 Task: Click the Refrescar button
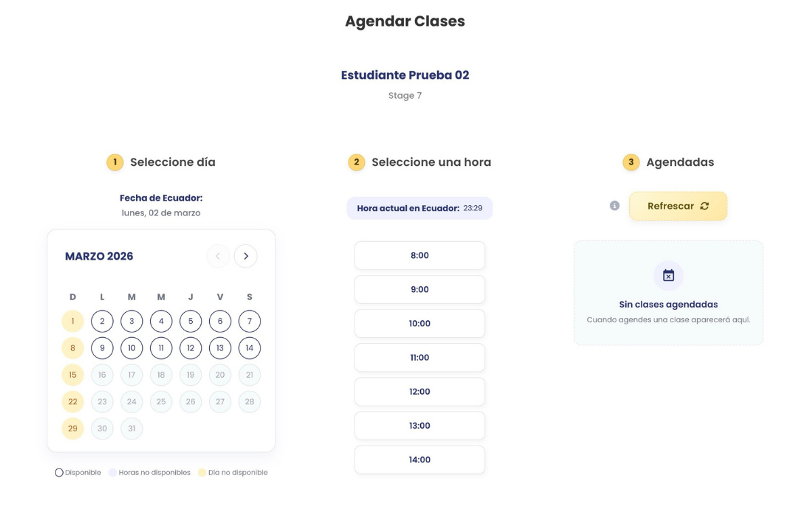click(x=678, y=206)
